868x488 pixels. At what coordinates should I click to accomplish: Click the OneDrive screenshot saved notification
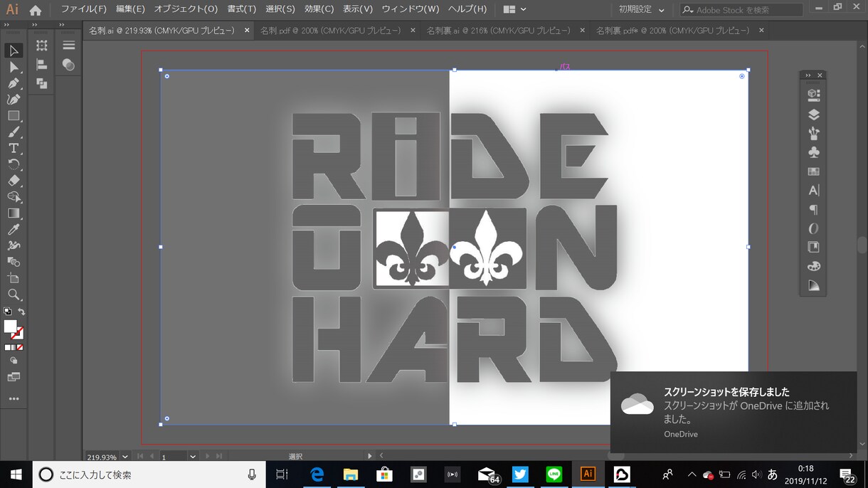click(733, 412)
